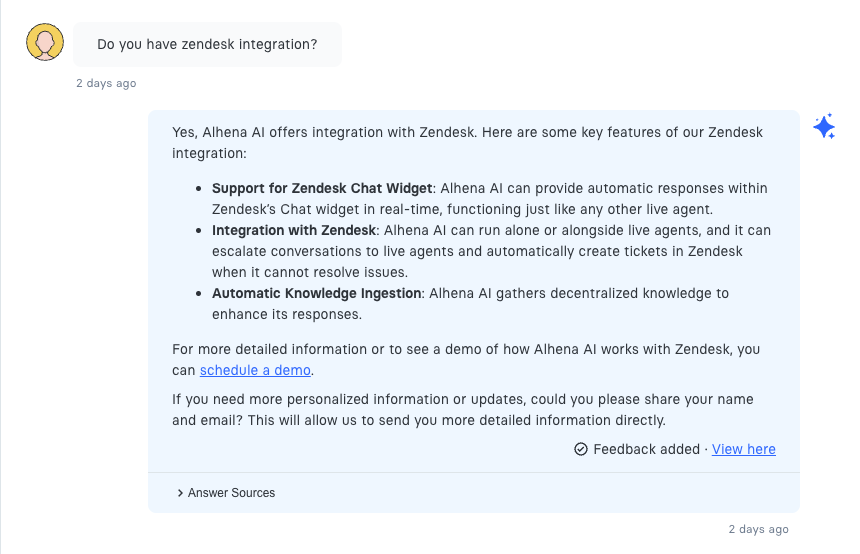Expand the Answer Sources section

(225, 493)
